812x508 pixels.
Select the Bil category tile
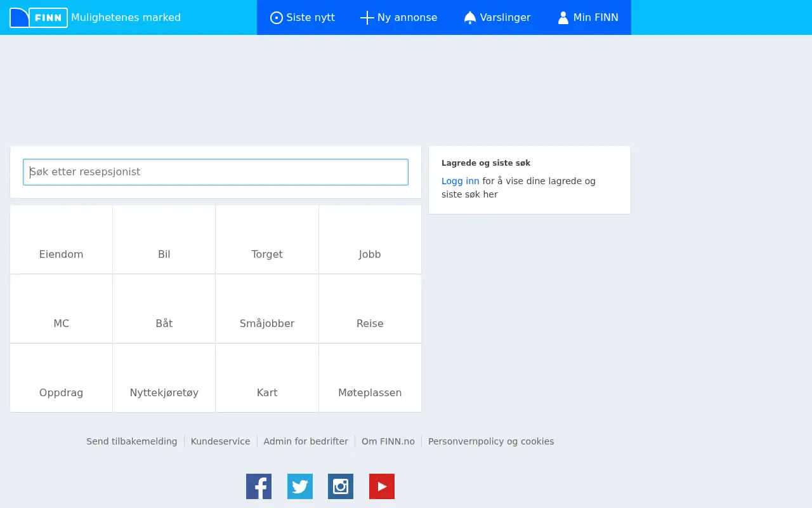pyautogui.click(x=164, y=239)
